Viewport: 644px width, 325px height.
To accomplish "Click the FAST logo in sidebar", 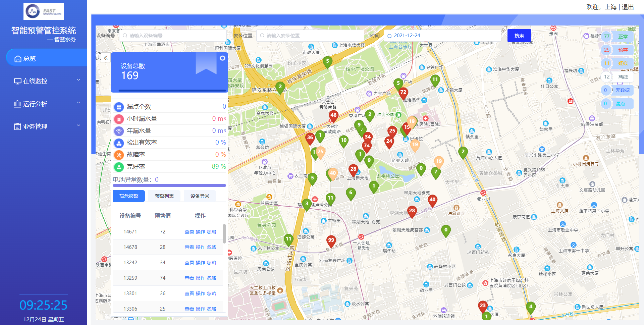I will 44,11.
